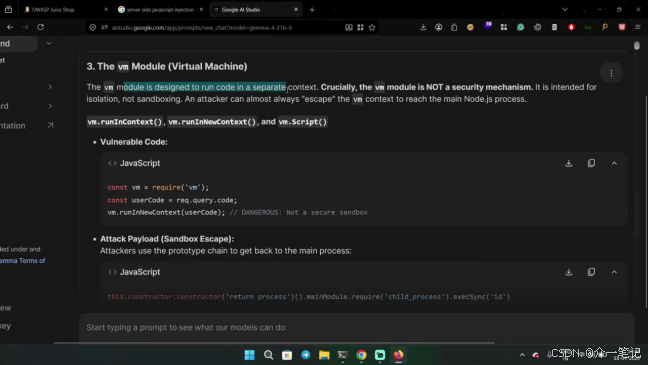This screenshot has height=365, width=648.
Task: Collapse the Vulnerable Code JavaScript block
Action: coord(614,163)
